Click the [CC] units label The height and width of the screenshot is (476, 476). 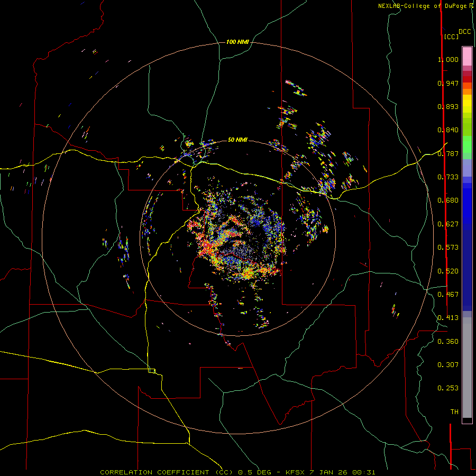click(451, 36)
